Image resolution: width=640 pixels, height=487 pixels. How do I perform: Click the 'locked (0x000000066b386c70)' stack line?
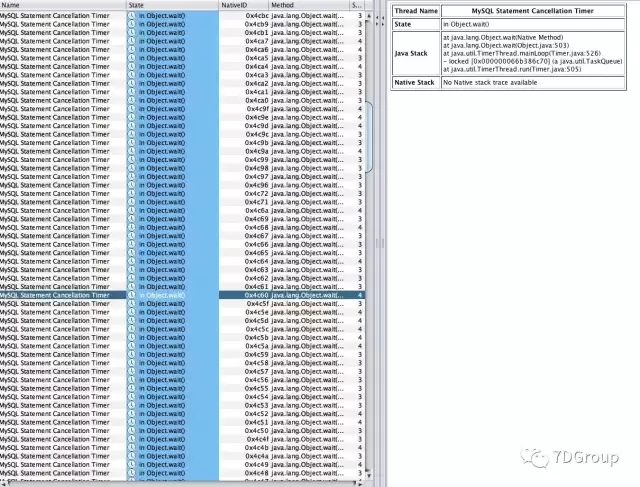click(533, 61)
